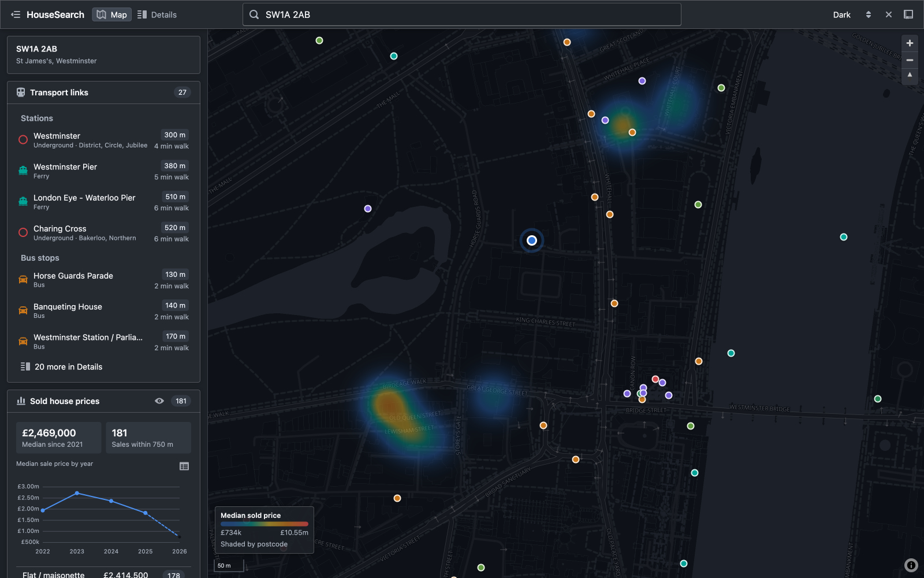Select the Flat / maisonette price row
This screenshot has width=924, height=578.
pos(104,575)
